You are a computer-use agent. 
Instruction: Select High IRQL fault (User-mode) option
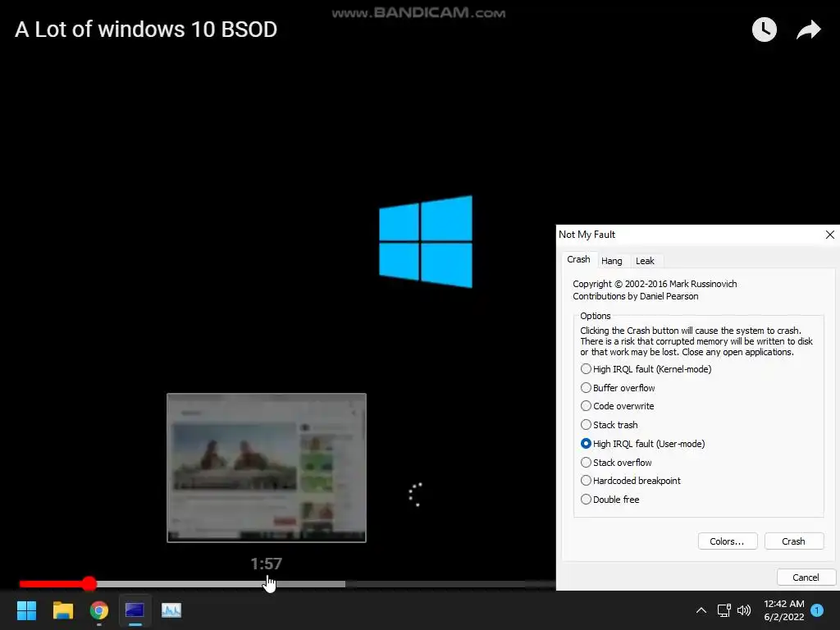[x=642, y=444]
